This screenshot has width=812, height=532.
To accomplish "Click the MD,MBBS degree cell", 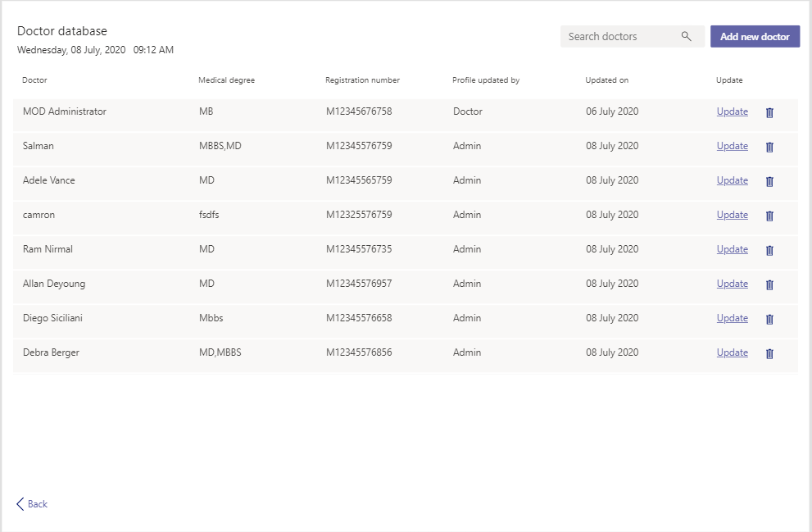I will point(220,352).
